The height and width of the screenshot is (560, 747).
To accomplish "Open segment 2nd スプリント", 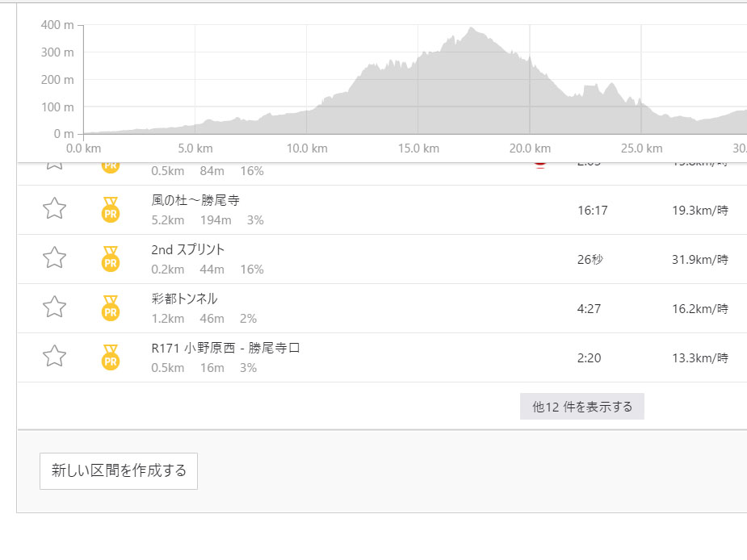I will (187, 249).
